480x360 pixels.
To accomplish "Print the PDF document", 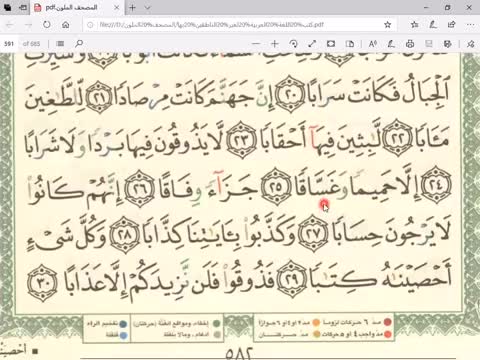I will point(410,44).
